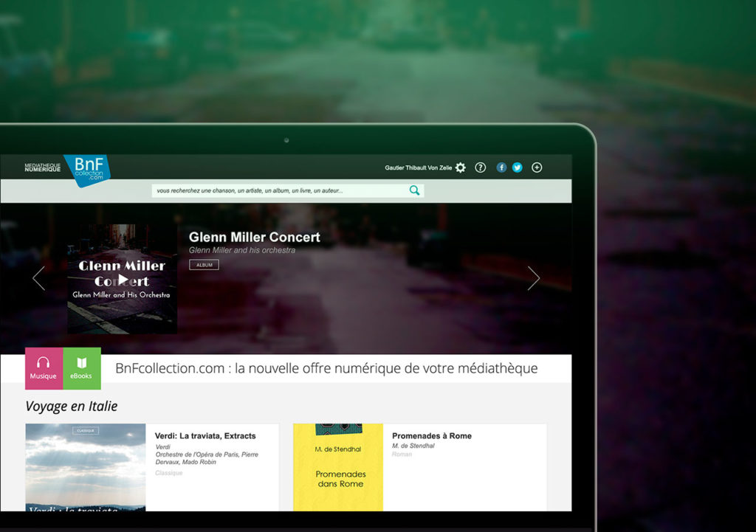This screenshot has height=532, width=756.
Task: Advance to the next carousel slide
Action: pyautogui.click(x=533, y=278)
